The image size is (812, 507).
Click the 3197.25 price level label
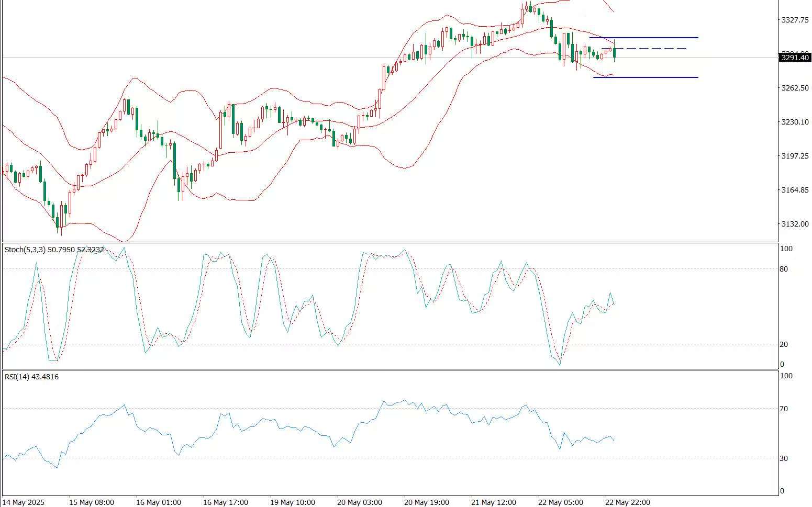(795, 156)
